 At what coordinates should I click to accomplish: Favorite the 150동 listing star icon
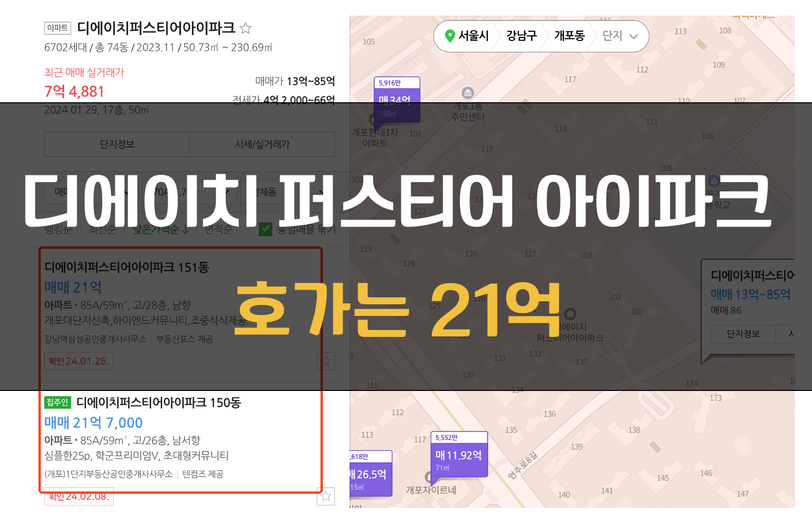click(x=326, y=496)
